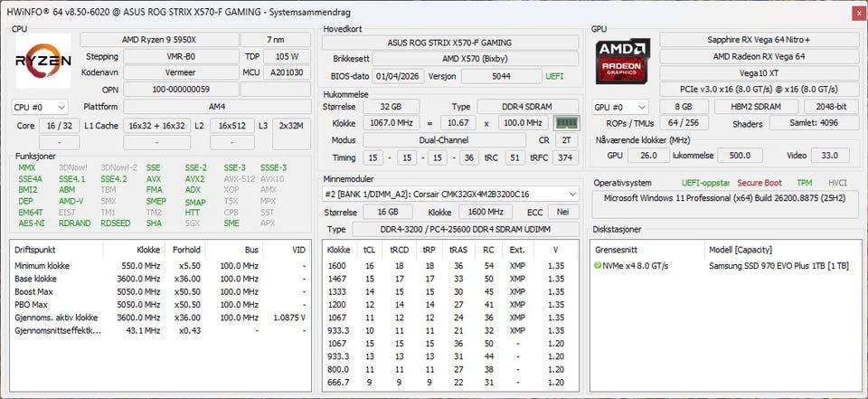868x399 pixels.
Task: Click the TPM status indicator
Action: coord(805,183)
